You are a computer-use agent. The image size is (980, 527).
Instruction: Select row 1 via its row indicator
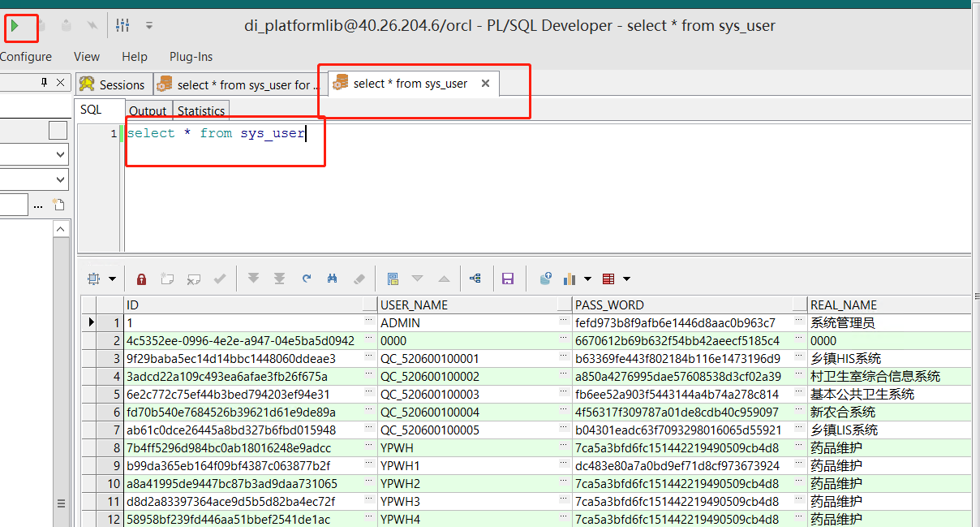[90, 322]
